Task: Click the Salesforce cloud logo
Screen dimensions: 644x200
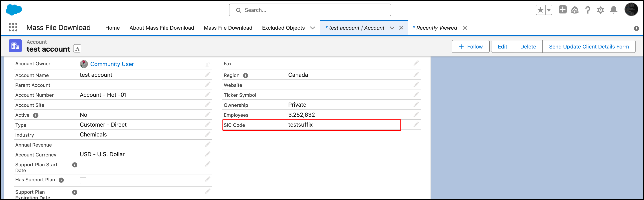Action: 14,10
